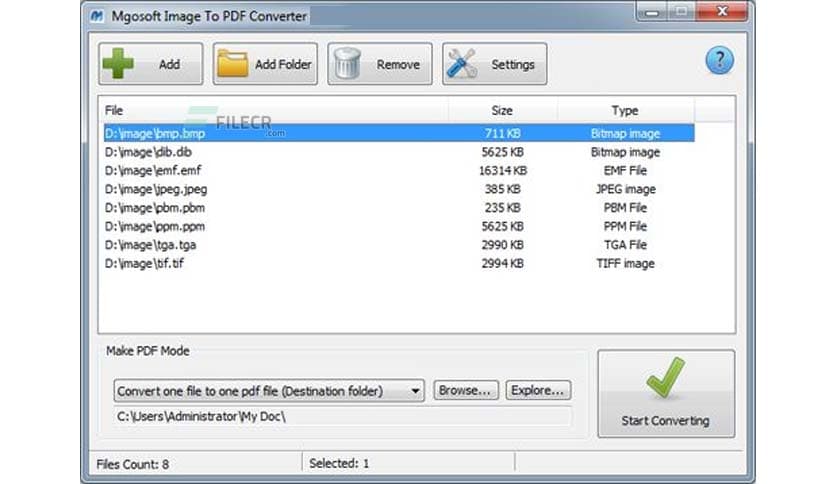Image resolution: width=836 pixels, height=484 pixels.
Task: Click the EMF File type cell
Action: [625, 171]
